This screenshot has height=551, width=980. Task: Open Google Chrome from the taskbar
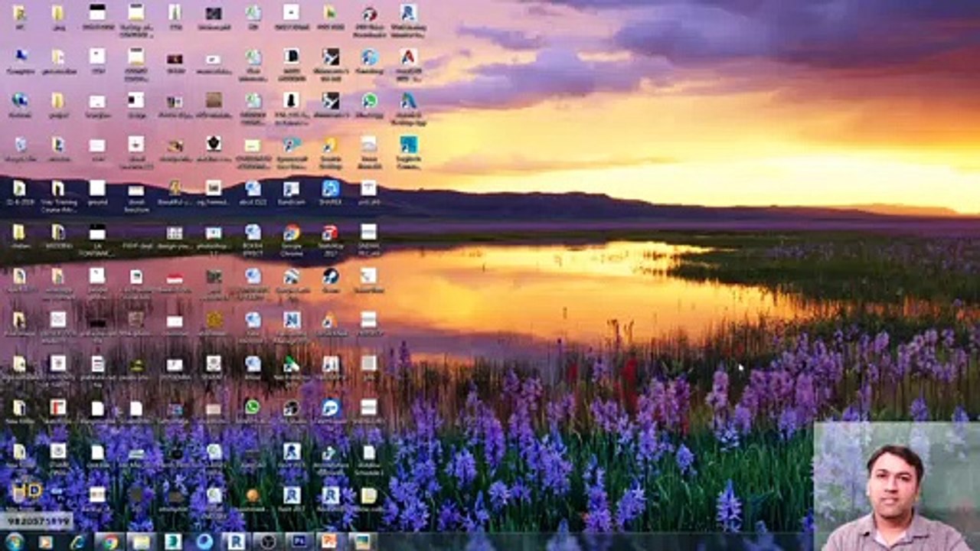tap(110, 542)
